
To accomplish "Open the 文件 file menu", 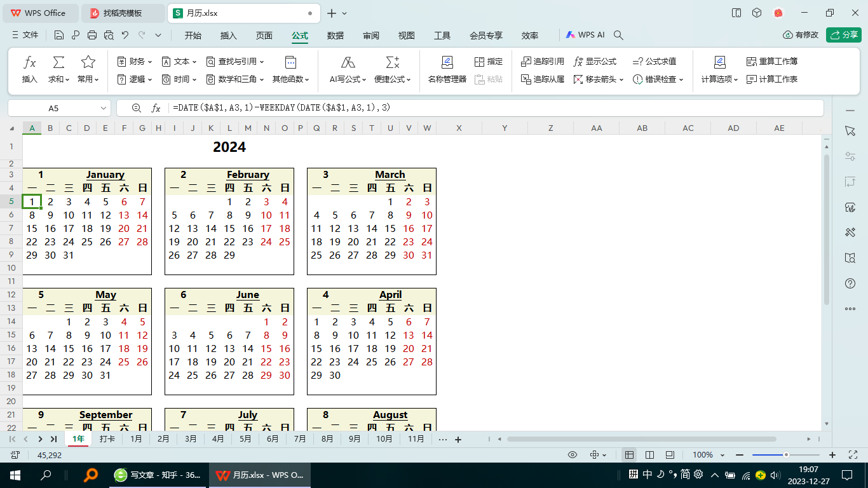I will (x=25, y=35).
